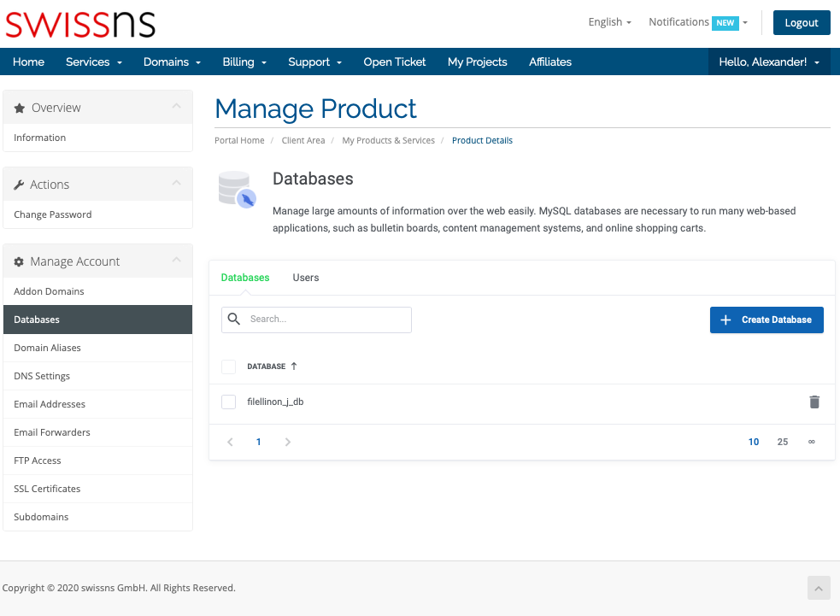The image size is (840, 616).
Task: Switch to the Users tab
Action: pyautogui.click(x=305, y=278)
